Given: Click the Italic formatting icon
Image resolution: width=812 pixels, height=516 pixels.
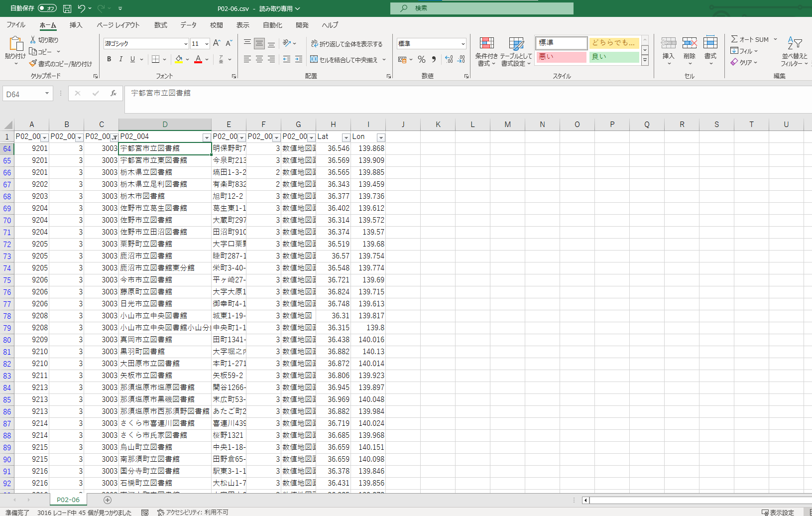Looking at the screenshot, I should pyautogui.click(x=120, y=59).
